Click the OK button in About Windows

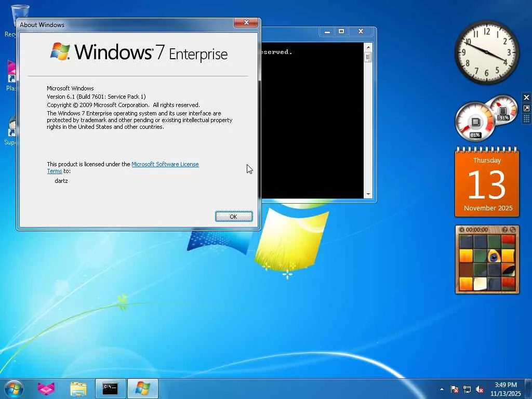(x=234, y=217)
